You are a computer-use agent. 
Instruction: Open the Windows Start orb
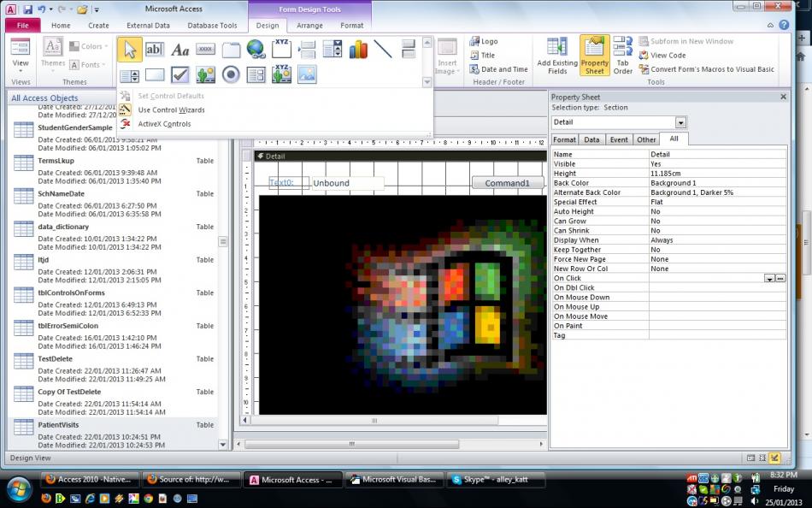tap(19, 490)
